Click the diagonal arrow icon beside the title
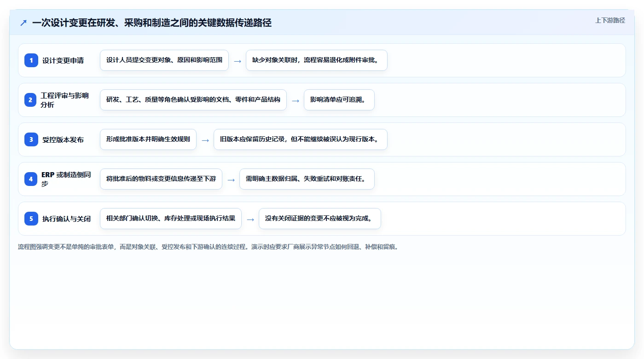 tap(23, 23)
